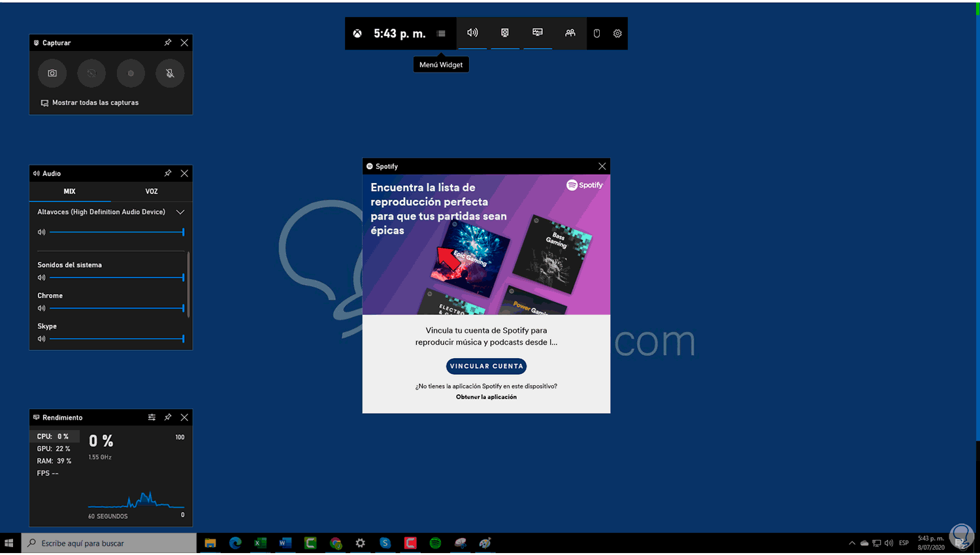The image size is (980, 555).
Task: Select the Bass Gaming playlist cover
Action: [x=553, y=254]
